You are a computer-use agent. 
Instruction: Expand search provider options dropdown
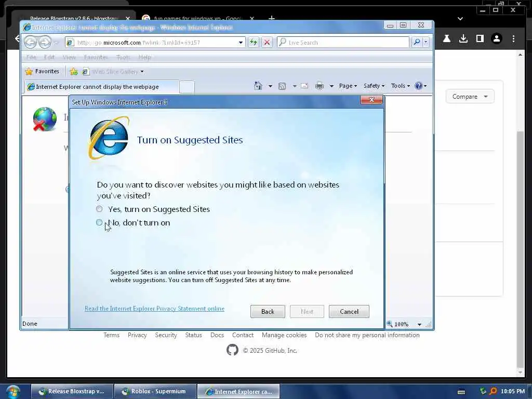pos(426,43)
